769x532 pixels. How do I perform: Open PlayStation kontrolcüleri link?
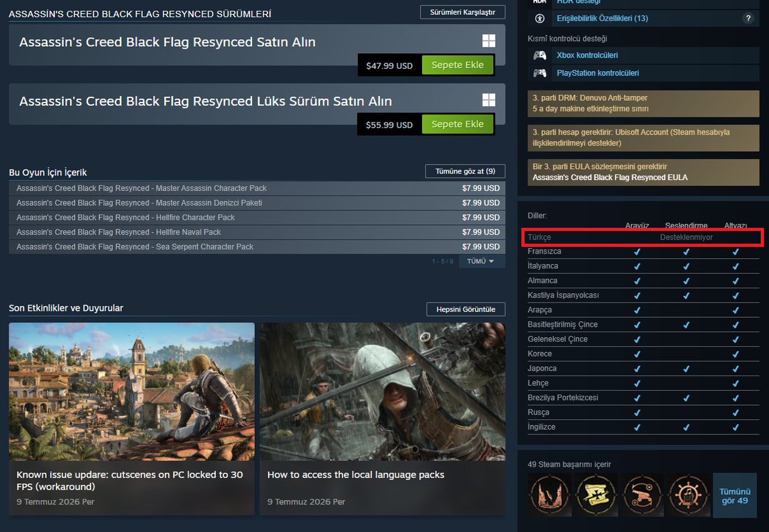(598, 73)
